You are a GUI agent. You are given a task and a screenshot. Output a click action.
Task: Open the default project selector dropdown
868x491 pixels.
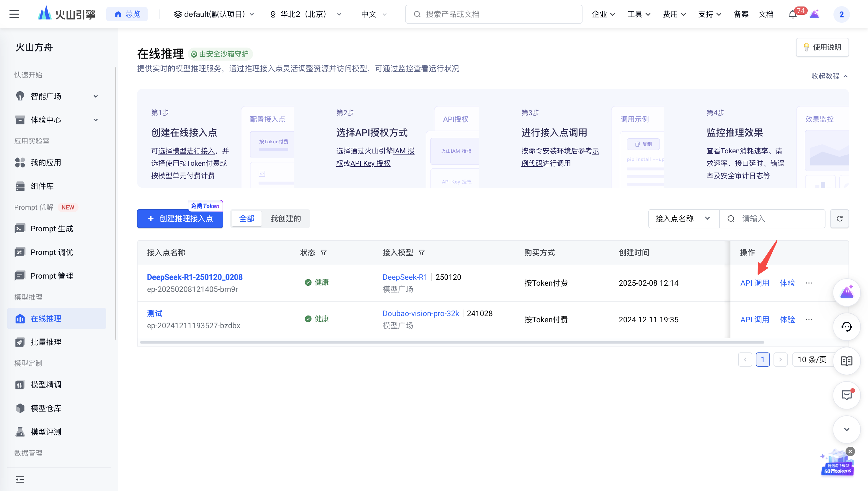(x=214, y=14)
